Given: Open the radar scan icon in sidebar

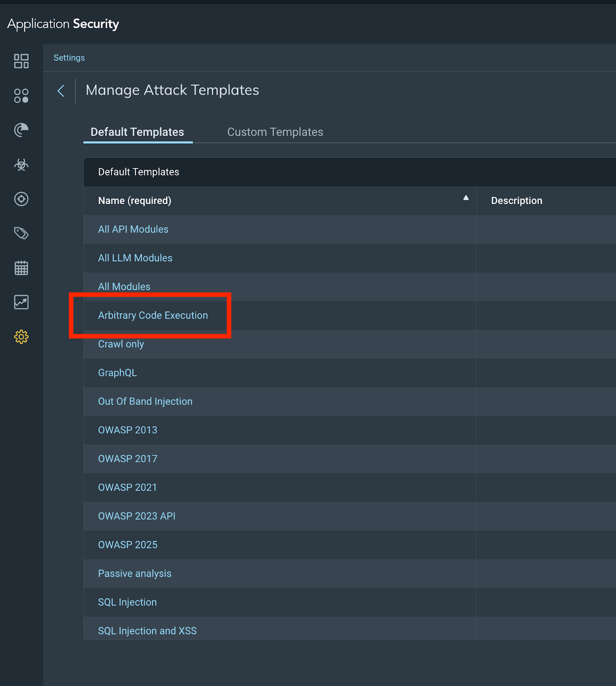Looking at the screenshot, I should pos(21,130).
